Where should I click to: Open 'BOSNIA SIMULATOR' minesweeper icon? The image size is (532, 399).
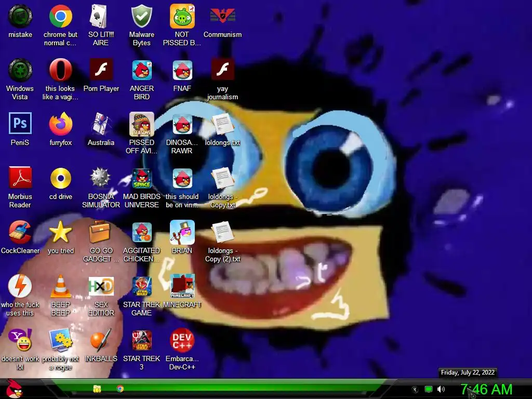(x=101, y=178)
